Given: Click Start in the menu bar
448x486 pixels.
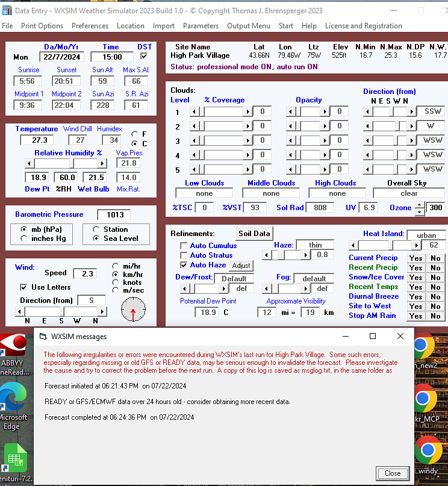Looking at the screenshot, I should tap(285, 26).
